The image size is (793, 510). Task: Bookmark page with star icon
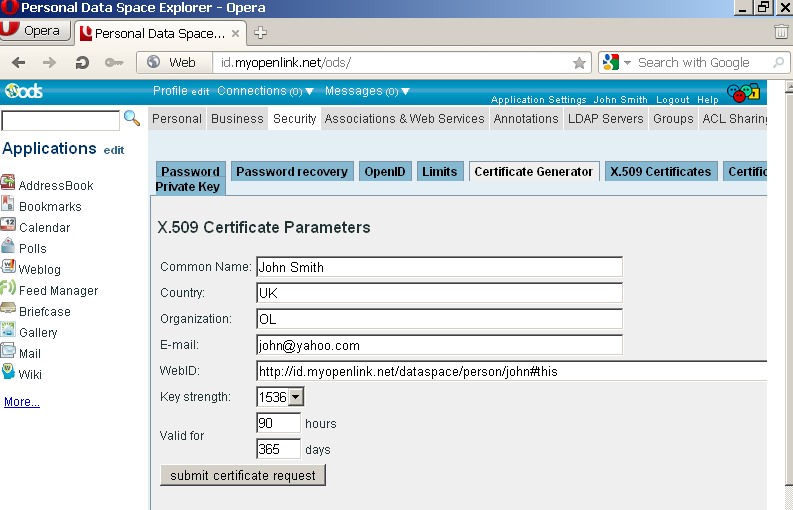[579, 62]
